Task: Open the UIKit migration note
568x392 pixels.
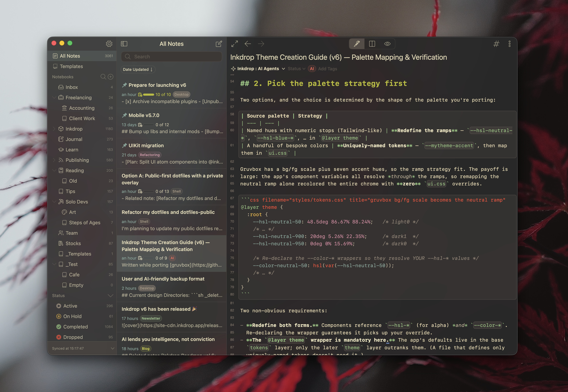Action: (172, 153)
